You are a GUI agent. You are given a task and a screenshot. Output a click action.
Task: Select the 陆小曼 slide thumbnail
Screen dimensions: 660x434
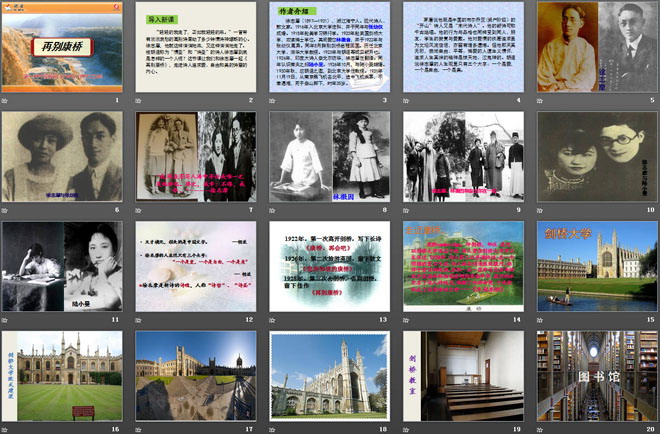coord(61,265)
